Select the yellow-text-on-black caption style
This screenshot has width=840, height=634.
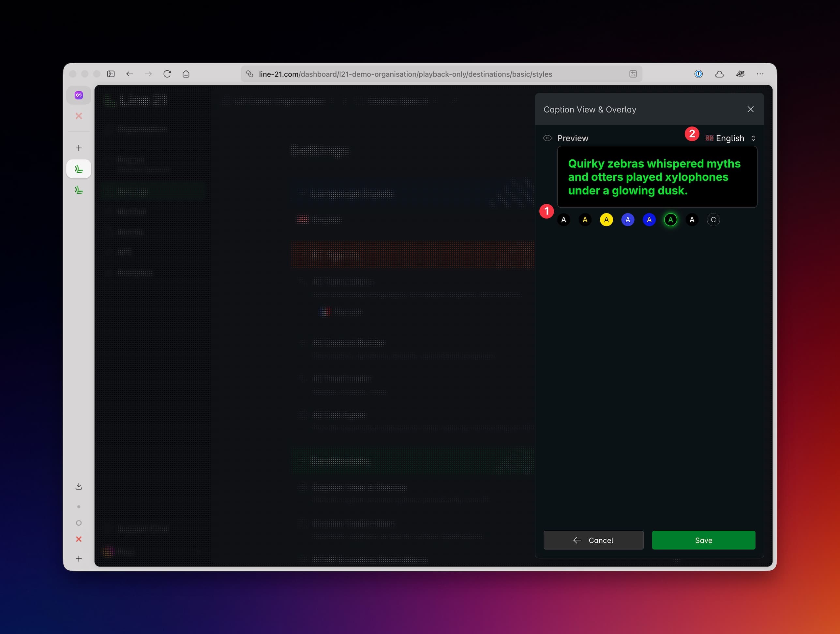585,219
